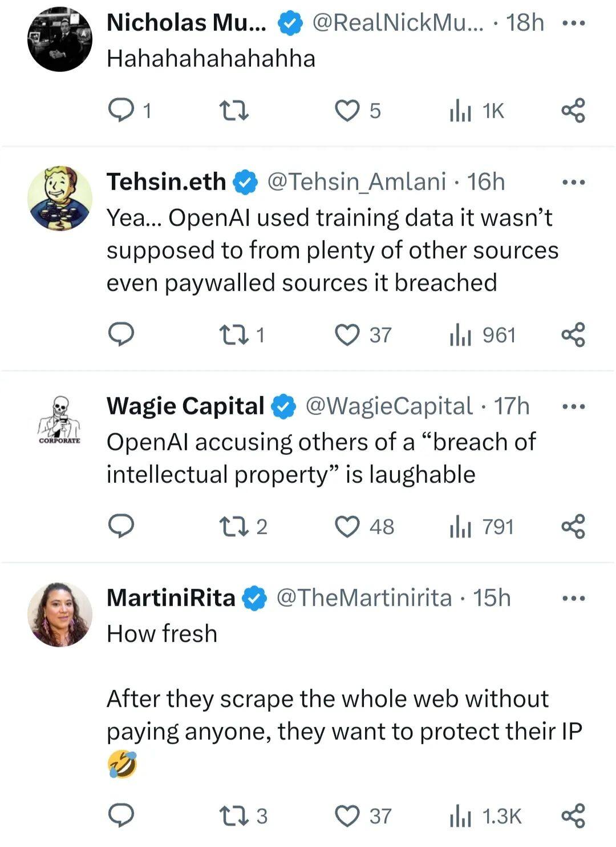
Task: Open Wagie Capital's skeleton corporate avatar
Action: [x=60, y=421]
